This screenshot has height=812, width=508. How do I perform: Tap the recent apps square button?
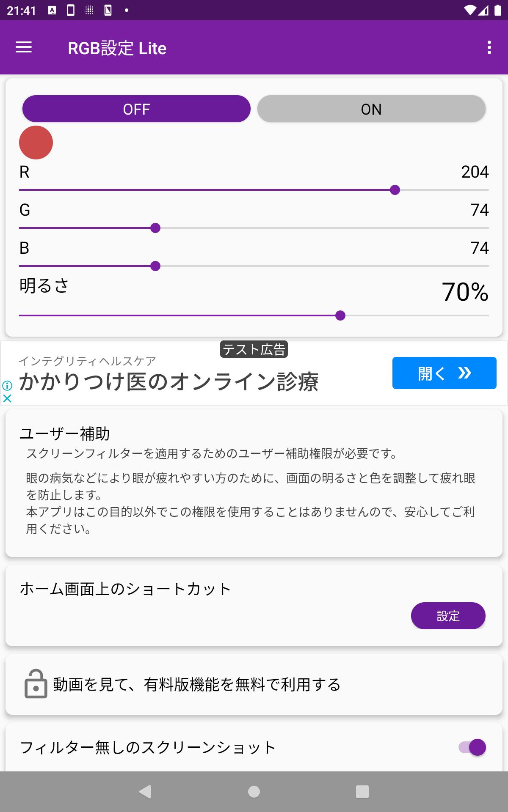pyautogui.click(x=362, y=791)
